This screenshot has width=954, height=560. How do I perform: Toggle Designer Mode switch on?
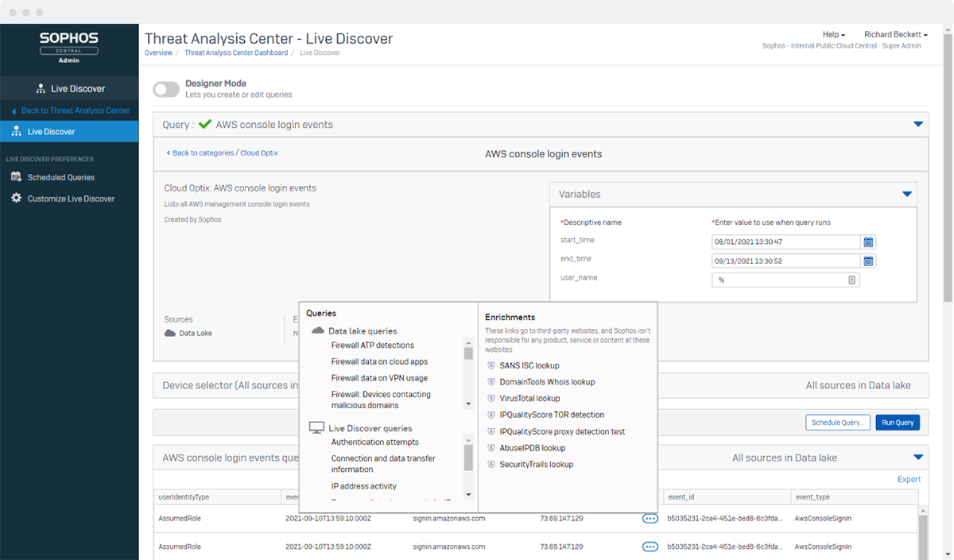(167, 89)
